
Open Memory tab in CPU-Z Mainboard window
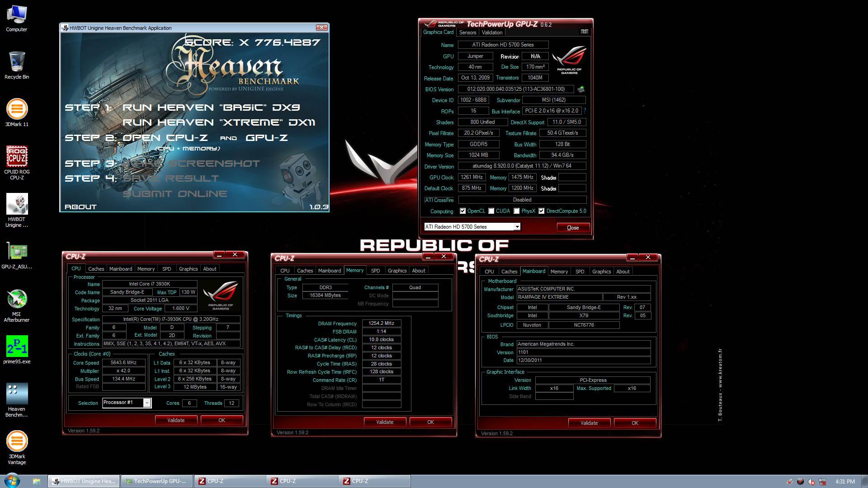tap(559, 272)
